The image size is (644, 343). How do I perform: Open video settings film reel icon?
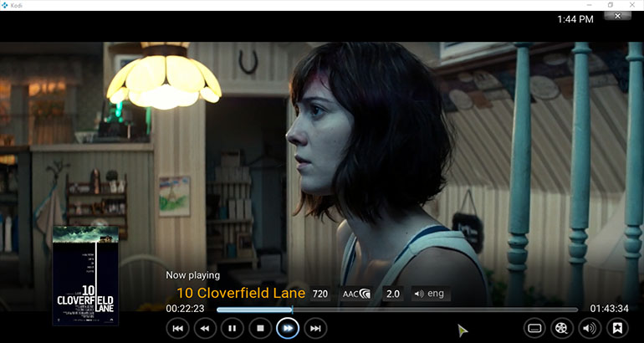coord(562,328)
